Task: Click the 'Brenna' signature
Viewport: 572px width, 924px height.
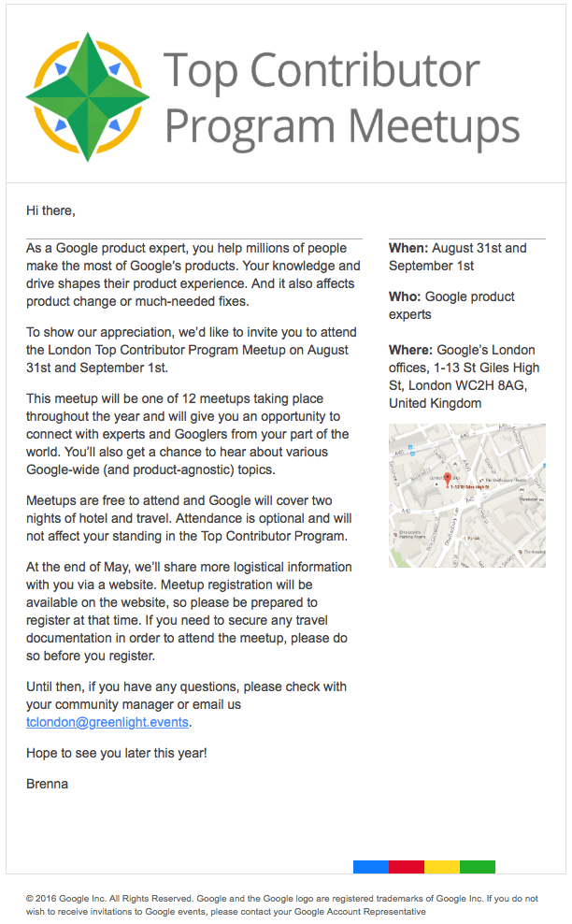Action: coord(47,784)
